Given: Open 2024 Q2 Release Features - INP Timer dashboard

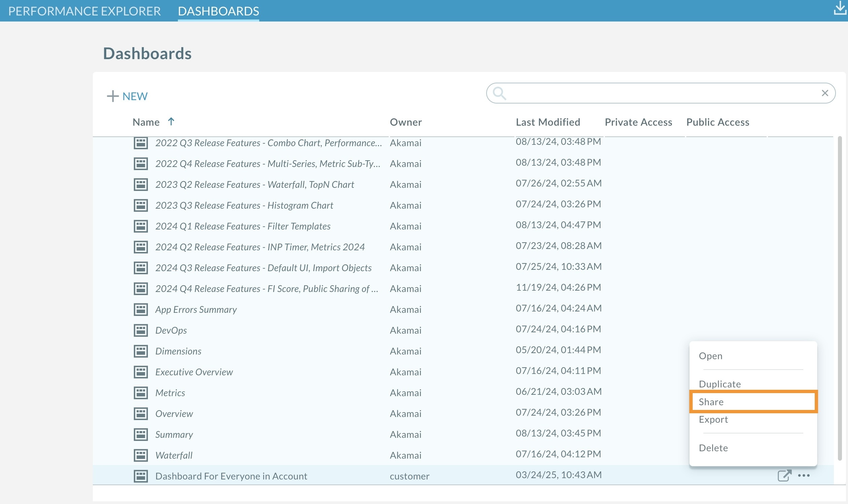Looking at the screenshot, I should (260, 247).
